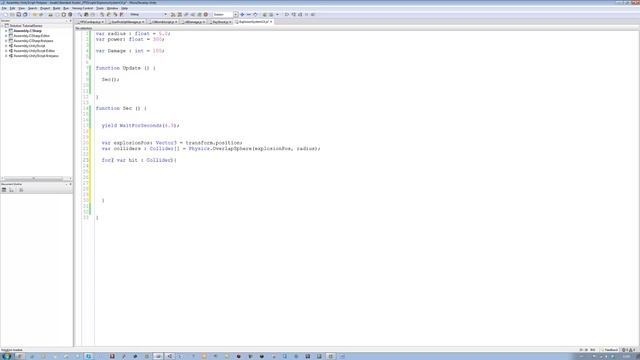Click the second Document Outline toolbar icon
The image size is (640, 360).
point(11,190)
